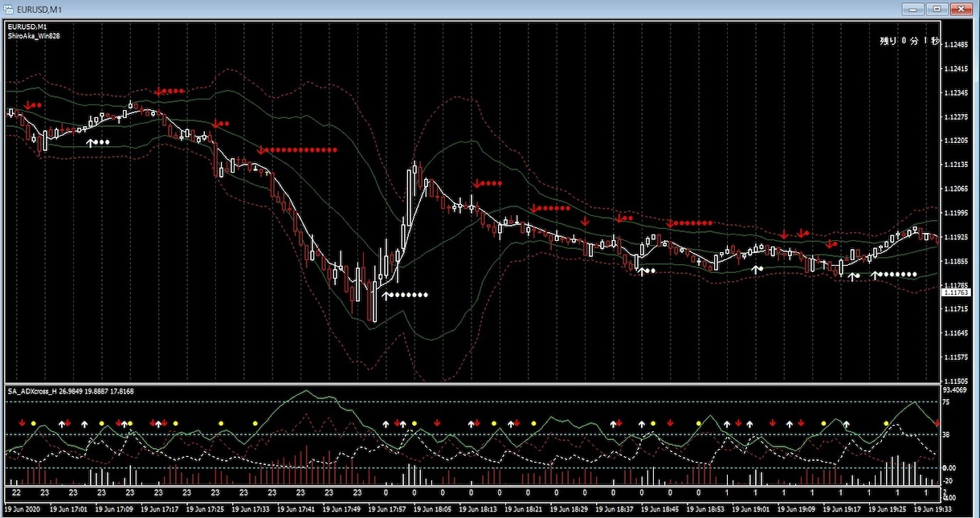Click the 1.12065 price axis label

[x=958, y=190]
